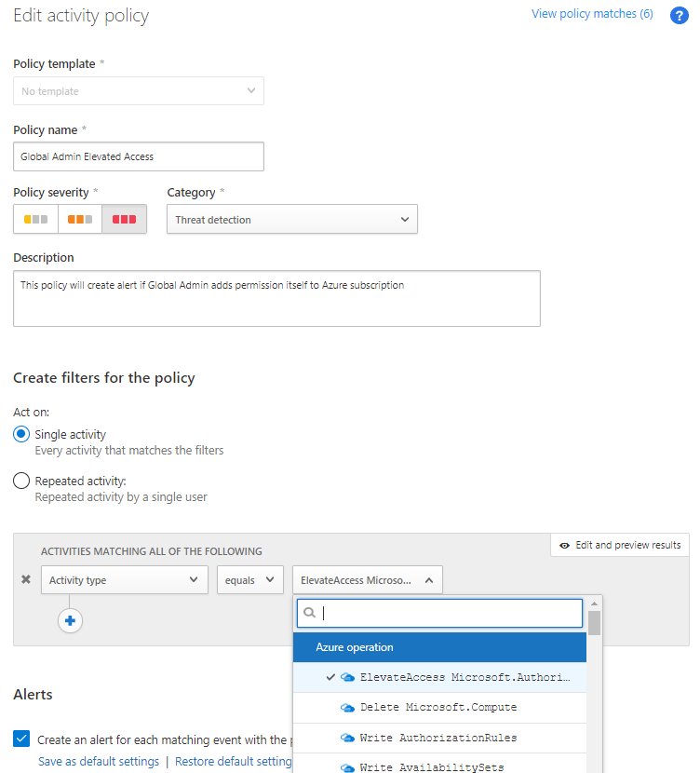
Task: Select the Repeated activity radio button
Action: tap(21, 481)
